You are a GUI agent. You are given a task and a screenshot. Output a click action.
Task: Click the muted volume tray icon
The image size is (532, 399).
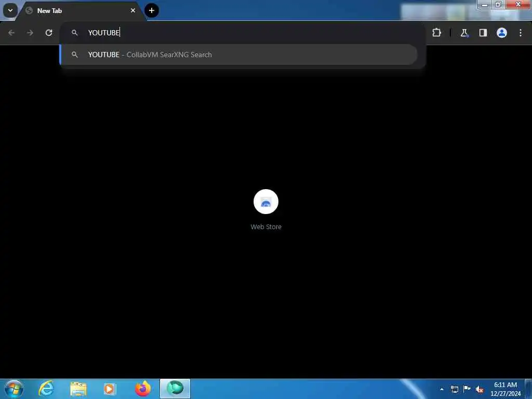click(x=480, y=390)
